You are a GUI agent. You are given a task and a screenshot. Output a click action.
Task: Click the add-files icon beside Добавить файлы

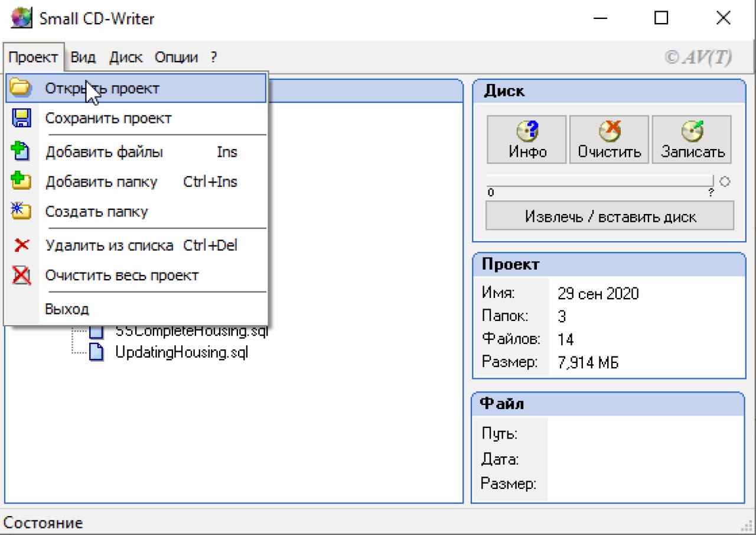click(21, 151)
